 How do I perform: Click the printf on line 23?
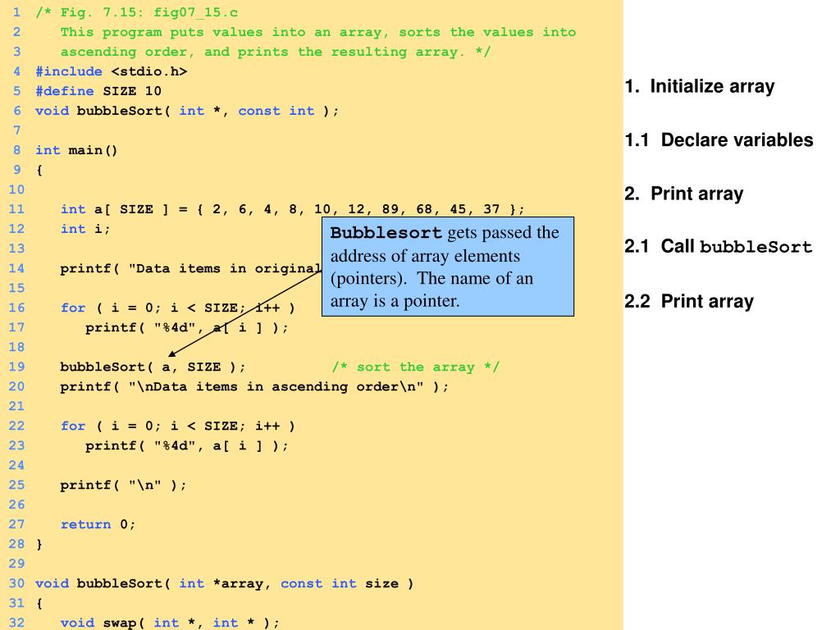186,445
